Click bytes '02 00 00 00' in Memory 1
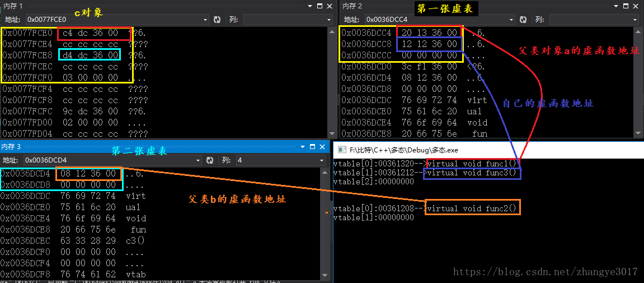 (90, 122)
